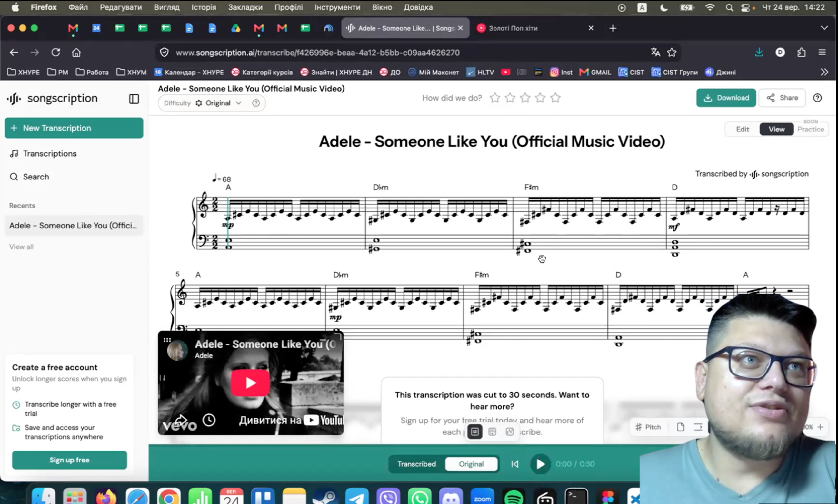Open the help question mark icon
838x504 pixels.
pyautogui.click(x=817, y=98)
